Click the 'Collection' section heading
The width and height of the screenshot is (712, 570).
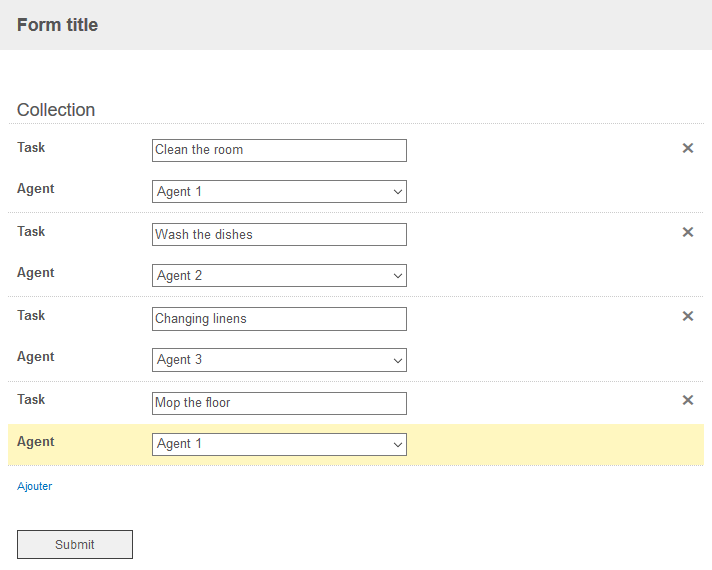click(56, 110)
